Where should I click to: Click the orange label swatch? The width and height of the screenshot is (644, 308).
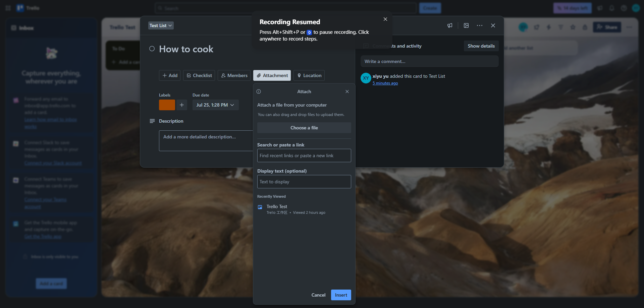tap(167, 105)
